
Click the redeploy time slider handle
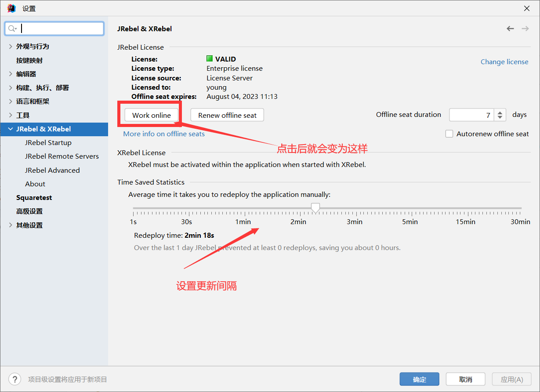tap(315, 208)
